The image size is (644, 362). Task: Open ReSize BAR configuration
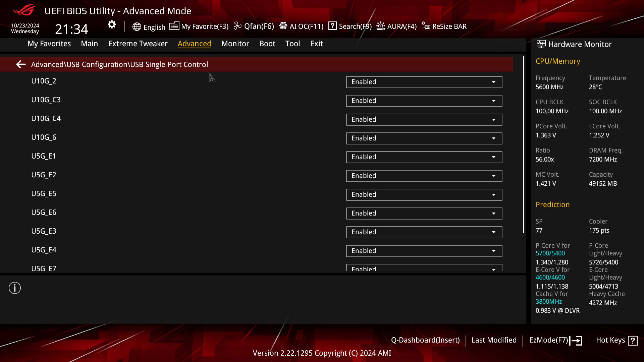click(x=444, y=26)
